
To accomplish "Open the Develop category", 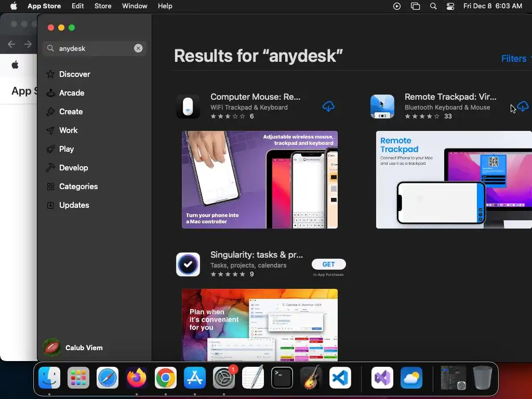I will pyautogui.click(x=73, y=167).
